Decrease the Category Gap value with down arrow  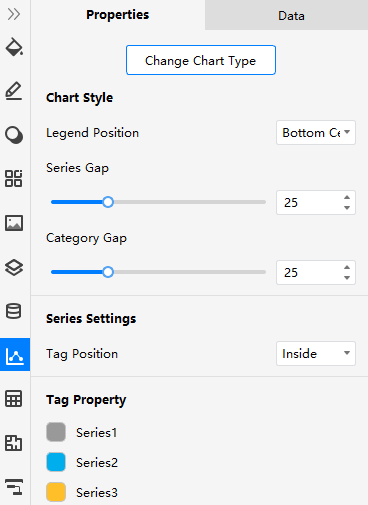(x=347, y=278)
